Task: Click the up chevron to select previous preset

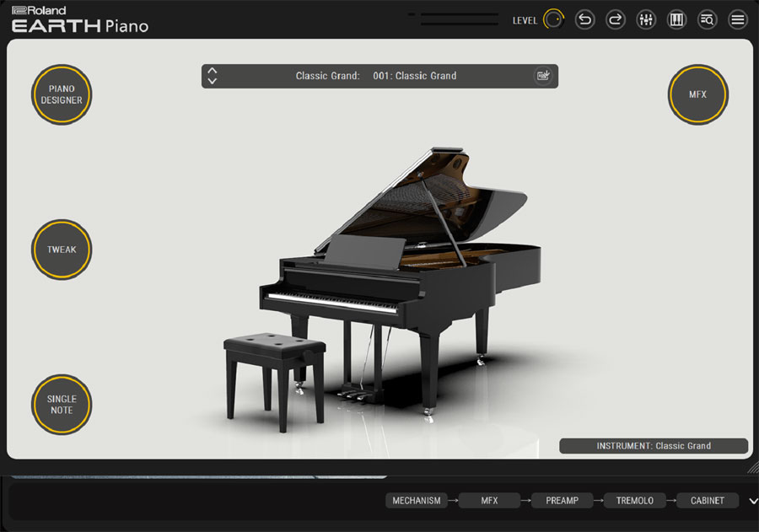Action: (213, 71)
